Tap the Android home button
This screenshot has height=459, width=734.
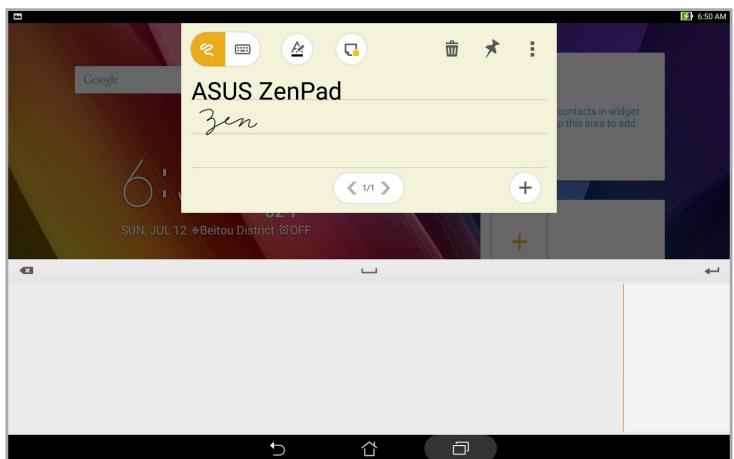click(369, 449)
